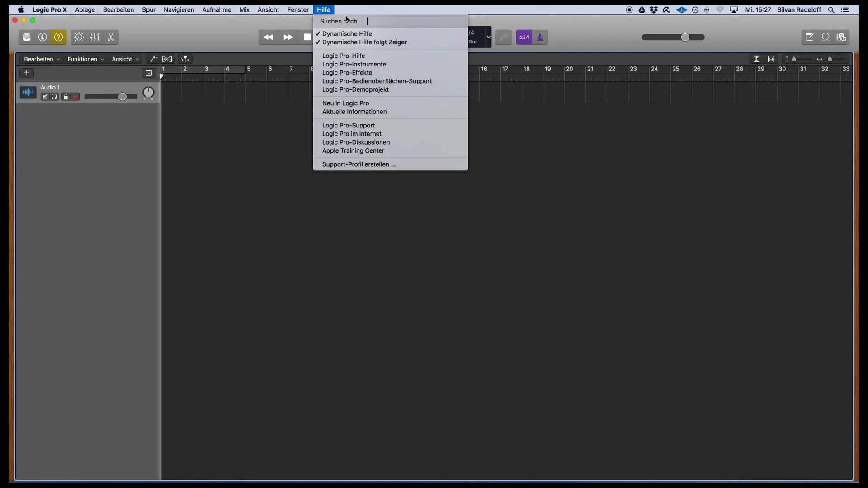Click the mixer/fader tool icon

tap(95, 37)
